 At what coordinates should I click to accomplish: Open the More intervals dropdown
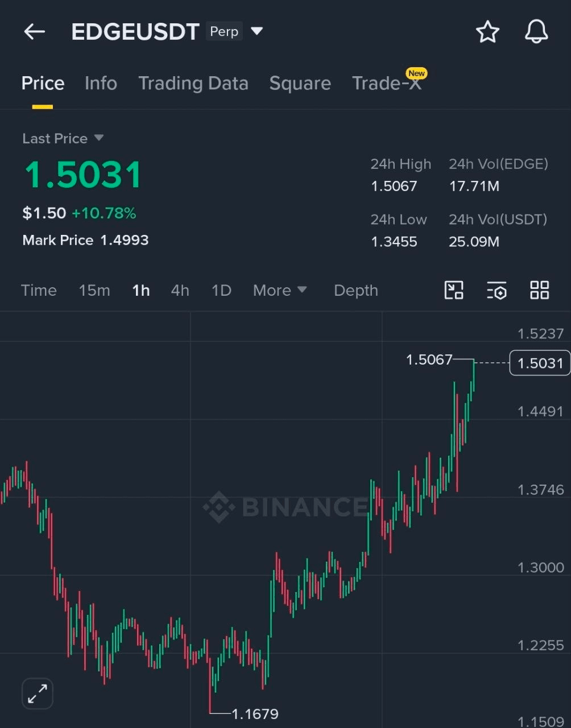pyautogui.click(x=280, y=290)
